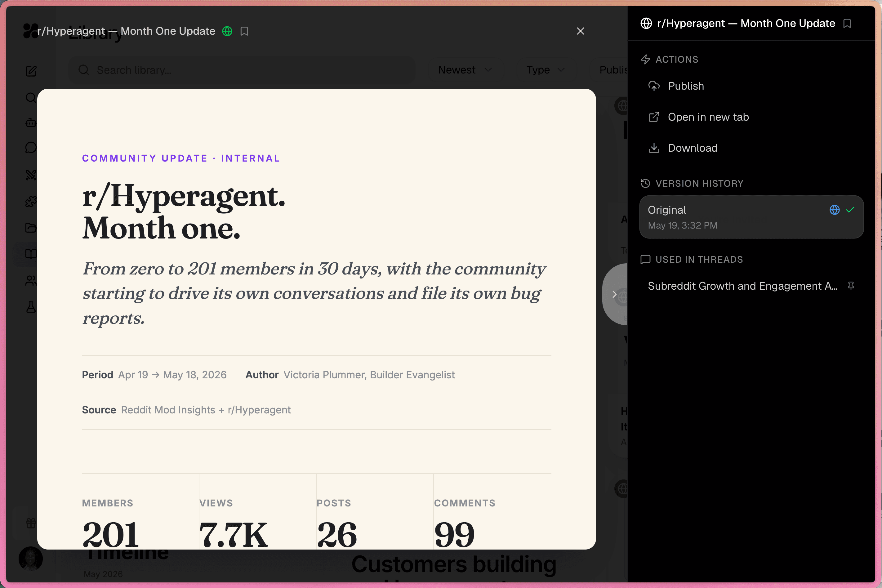Open the Type filter dropdown

tap(546, 70)
